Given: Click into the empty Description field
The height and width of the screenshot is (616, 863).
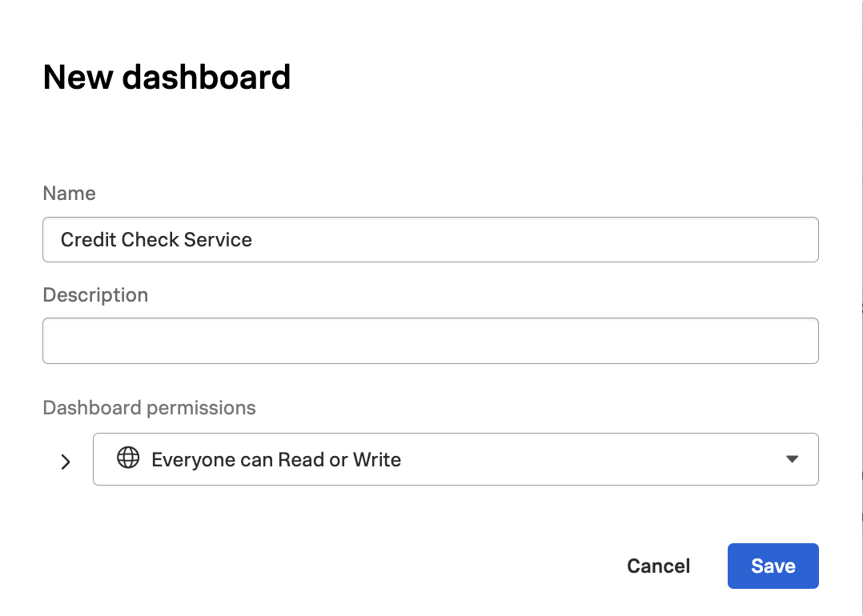Looking at the screenshot, I should tap(430, 341).
